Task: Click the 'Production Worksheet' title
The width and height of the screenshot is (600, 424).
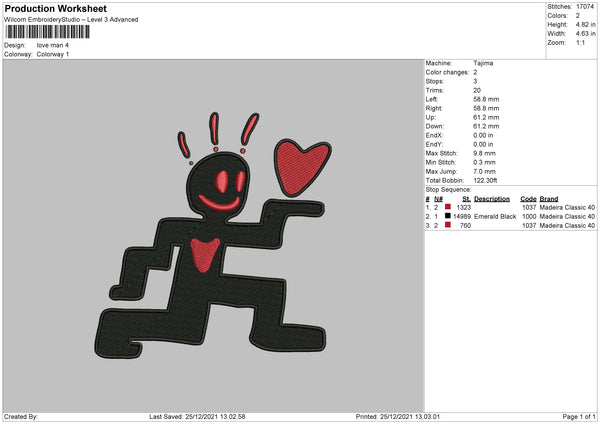Action: pyautogui.click(x=55, y=8)
